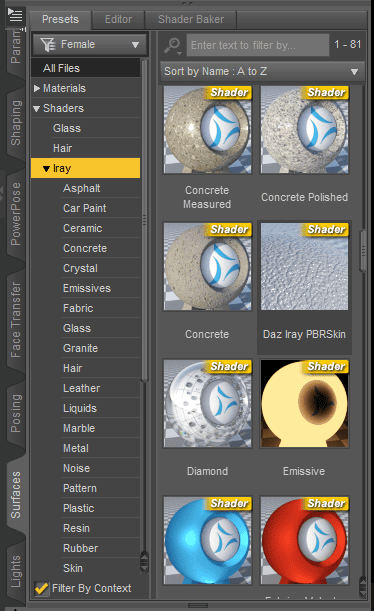Click the shader grid vertical scrollbar
This screenshot has width=374, height=611.
(x=363, y=251)
